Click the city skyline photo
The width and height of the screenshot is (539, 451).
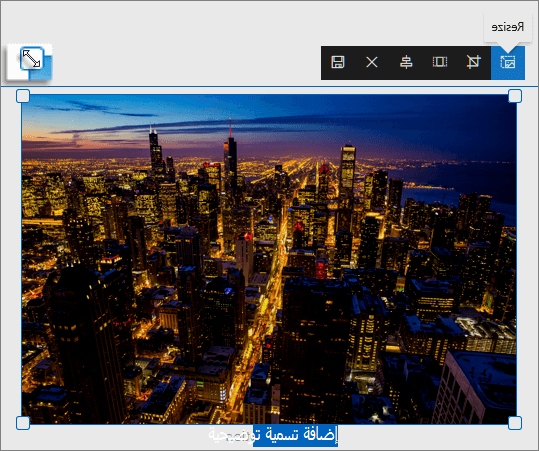pyautogui.click(x=269, y=259)
